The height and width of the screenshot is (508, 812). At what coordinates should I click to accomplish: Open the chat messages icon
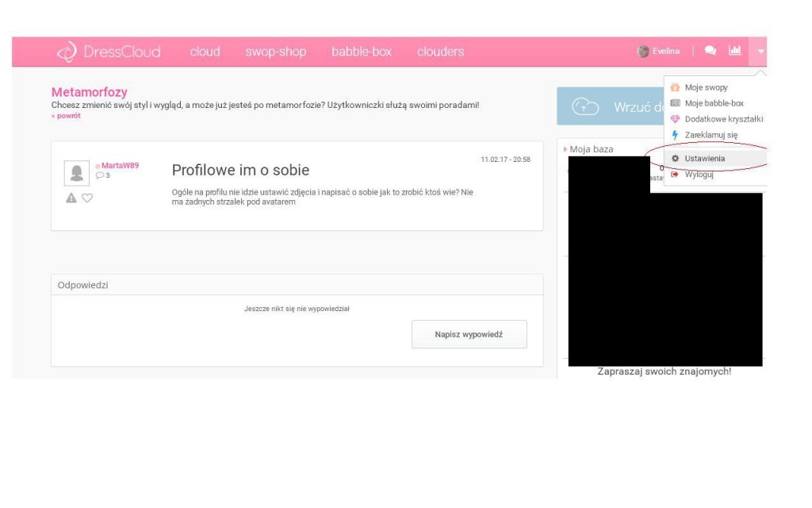coord(710,51)
